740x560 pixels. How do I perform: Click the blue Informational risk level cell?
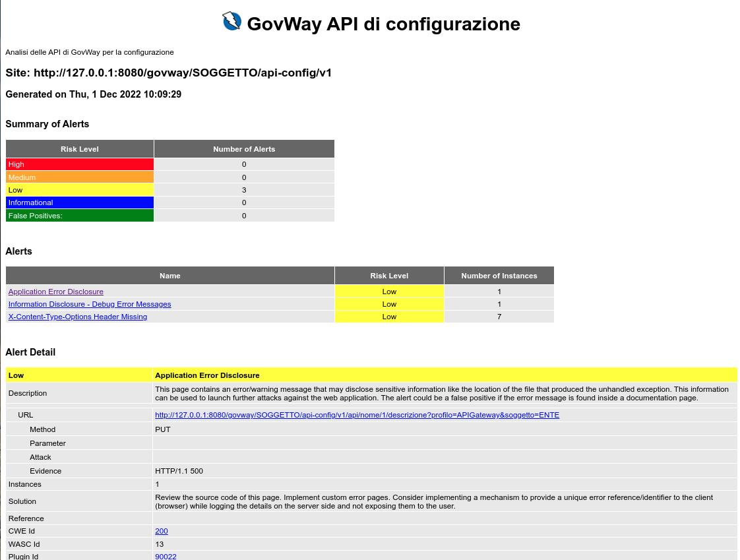click(80, 202)
